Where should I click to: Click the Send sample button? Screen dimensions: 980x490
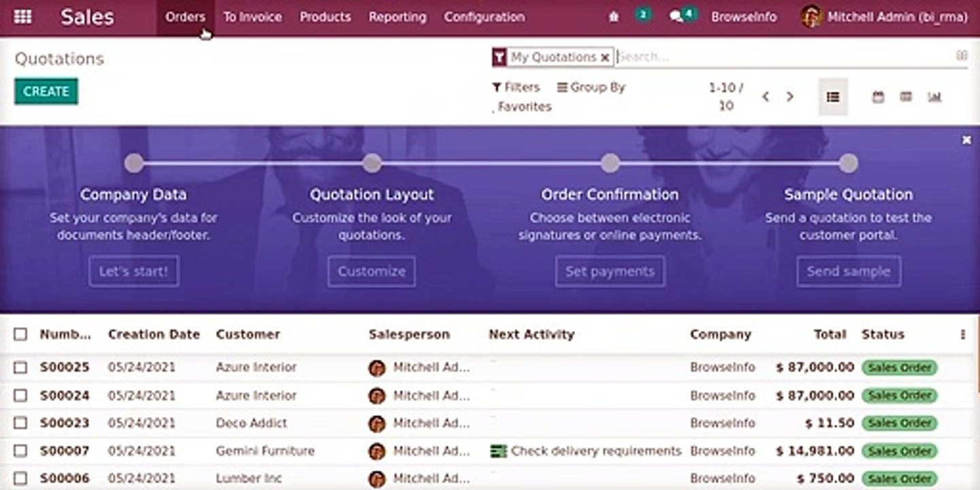[849, 271]
